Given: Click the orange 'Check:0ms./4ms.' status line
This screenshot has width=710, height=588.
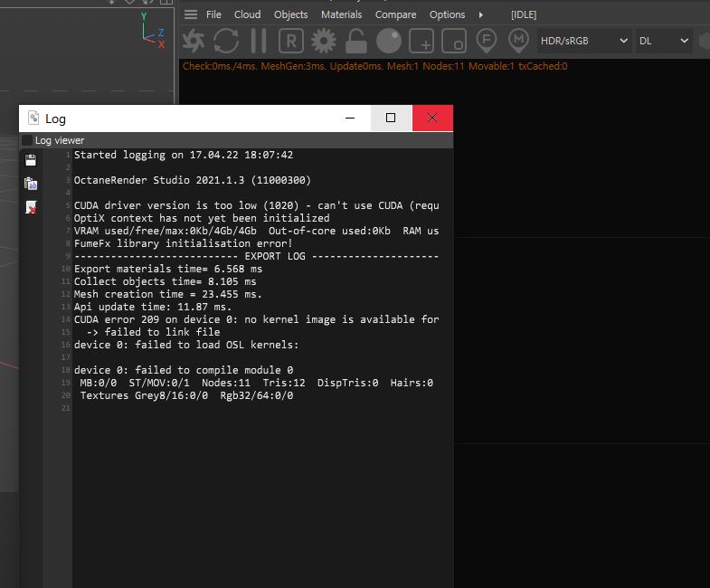Looking at the screenshot, I should point(375,66).
